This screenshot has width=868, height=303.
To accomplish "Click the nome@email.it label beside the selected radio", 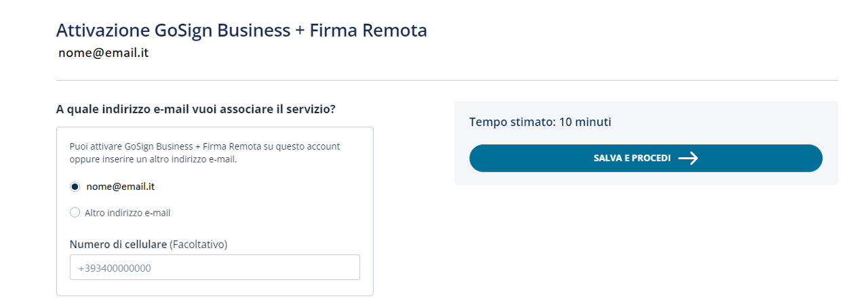I will point(121,186).
